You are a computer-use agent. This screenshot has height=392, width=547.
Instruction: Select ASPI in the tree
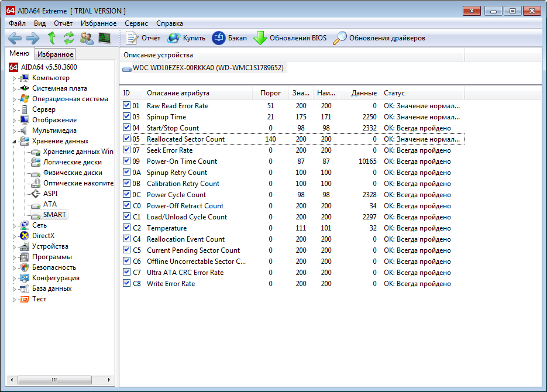point(50,193)
